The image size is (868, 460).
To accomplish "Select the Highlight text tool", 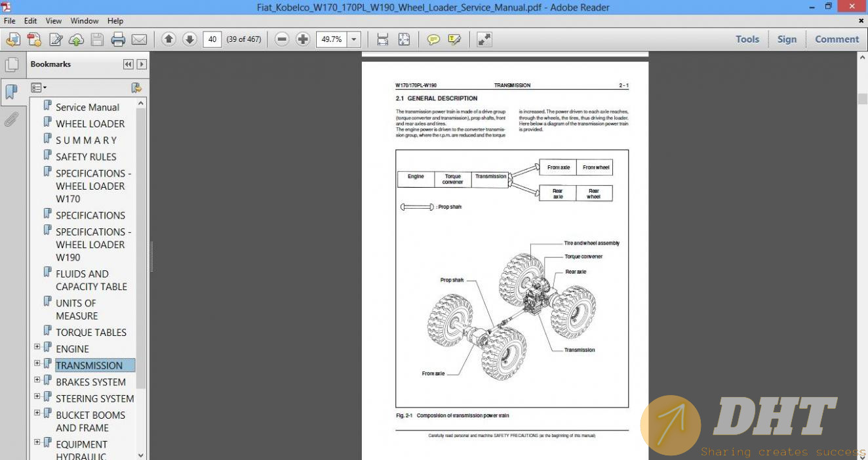I will pos(454,39).
